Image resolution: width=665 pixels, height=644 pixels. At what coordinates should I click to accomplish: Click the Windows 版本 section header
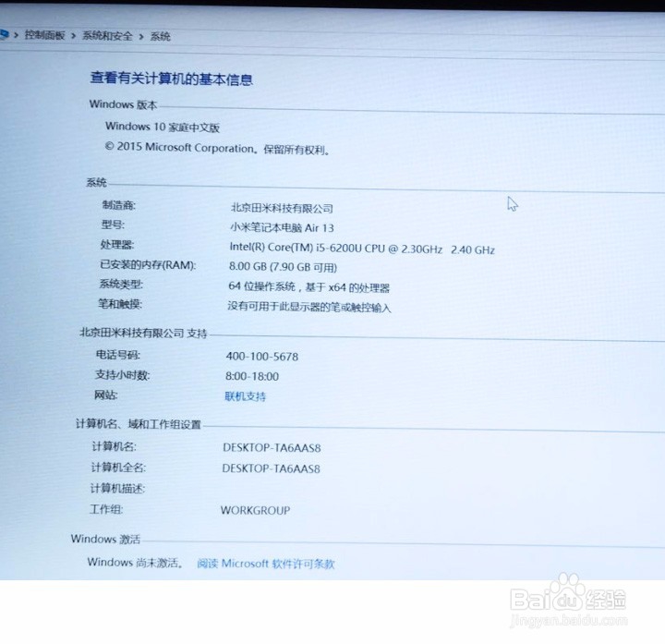point(123,104)
